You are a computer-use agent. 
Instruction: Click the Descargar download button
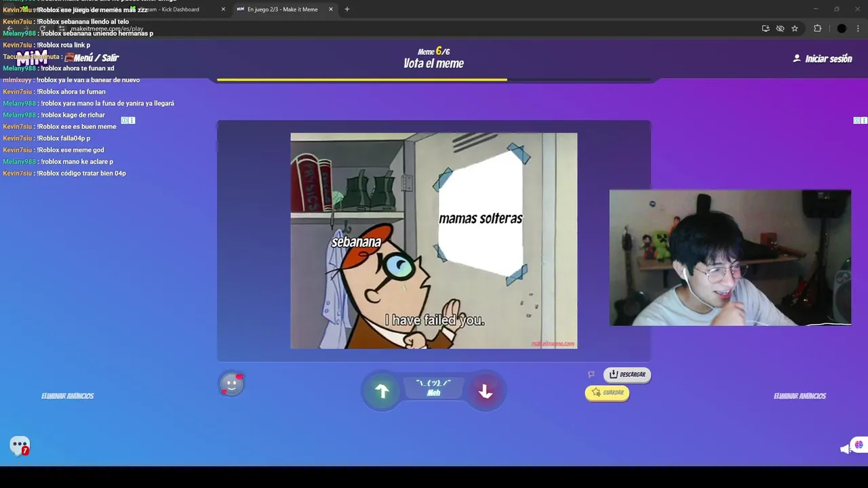coord(627,374)
